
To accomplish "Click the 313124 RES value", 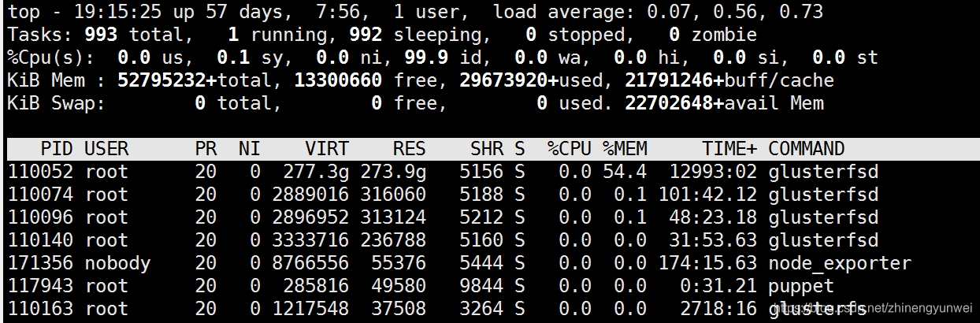I will coord(393,217).
